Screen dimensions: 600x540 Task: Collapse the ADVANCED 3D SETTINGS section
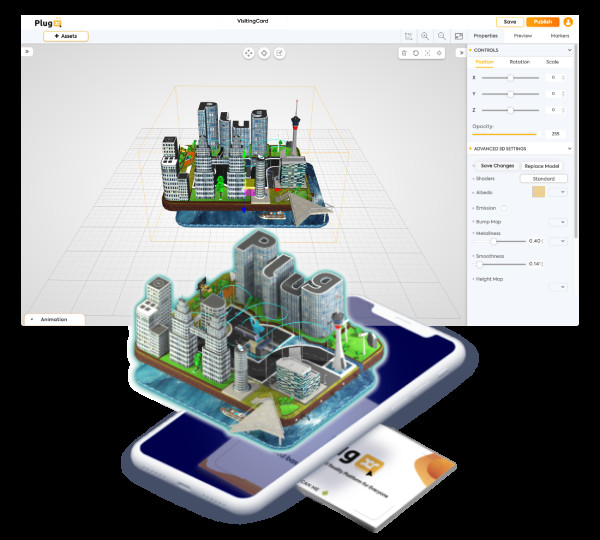tap(570, 150)
